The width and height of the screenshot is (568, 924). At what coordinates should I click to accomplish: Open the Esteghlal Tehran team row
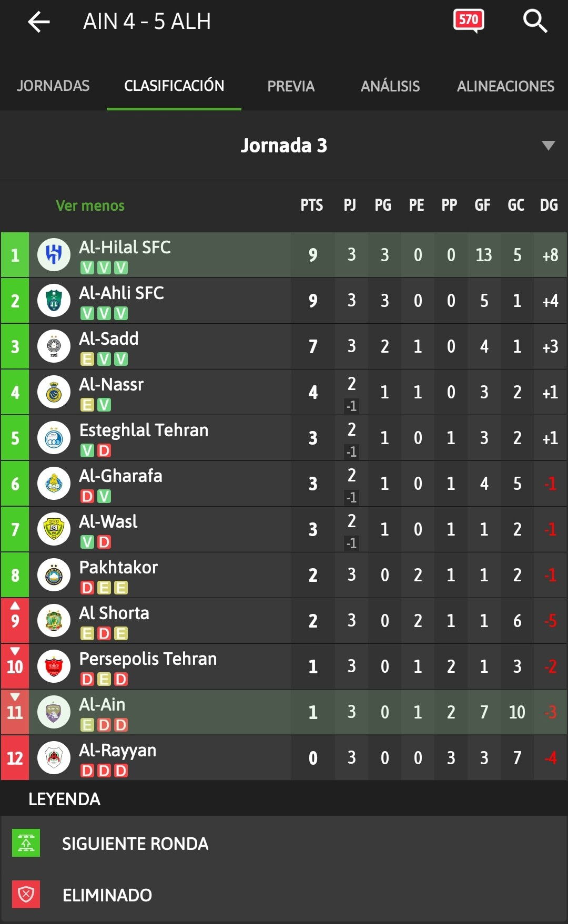(284, 438)
